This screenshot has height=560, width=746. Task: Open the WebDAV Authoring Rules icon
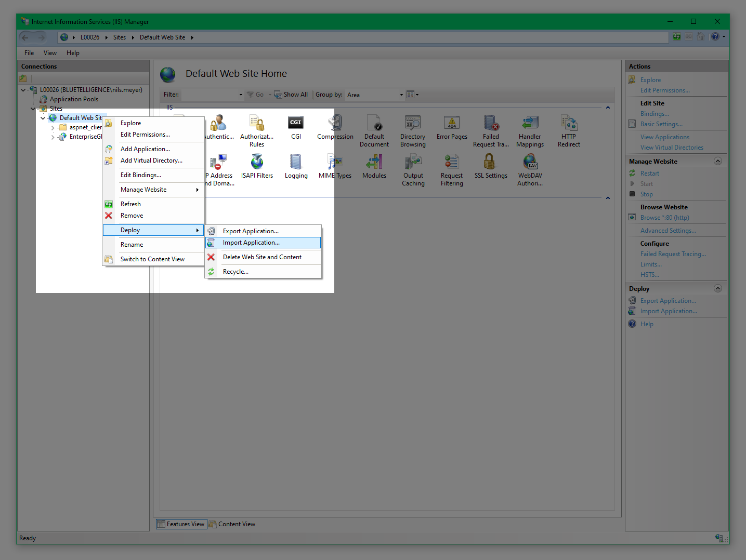pyautogui.click(x=530, y=170)
